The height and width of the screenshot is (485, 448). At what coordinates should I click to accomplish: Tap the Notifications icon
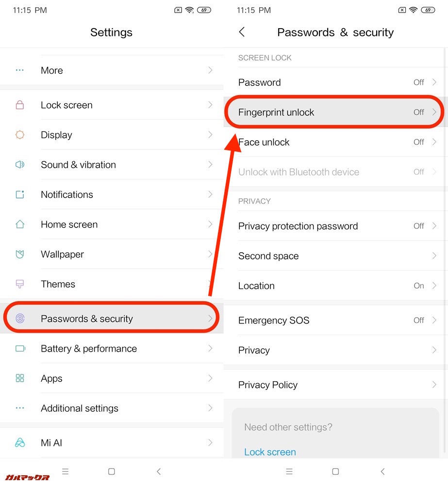(x=20, y=194)
